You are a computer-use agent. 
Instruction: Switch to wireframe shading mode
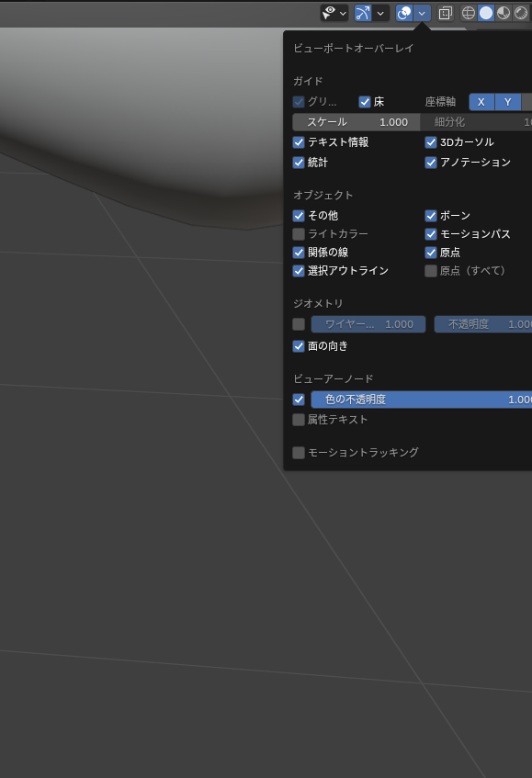[468, 13]
